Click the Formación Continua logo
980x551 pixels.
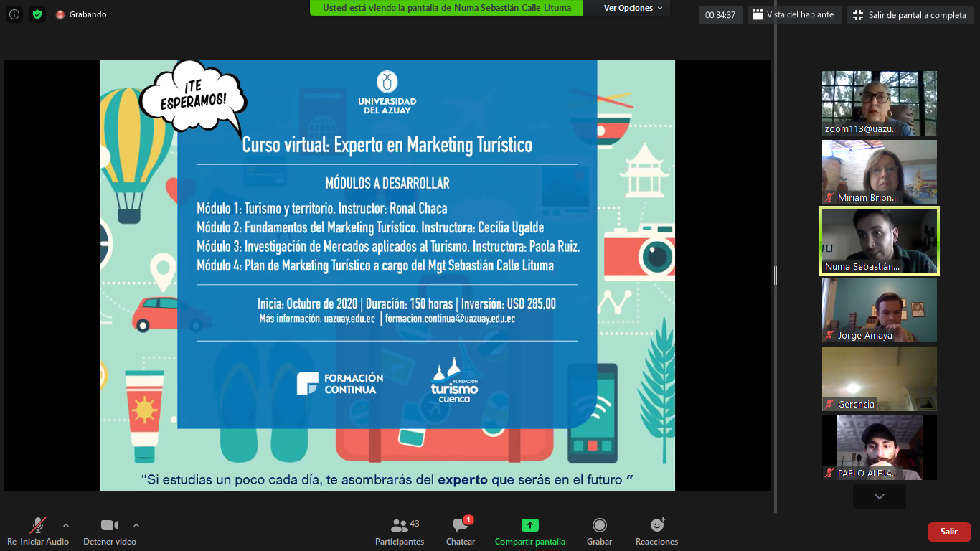[341, 383]
